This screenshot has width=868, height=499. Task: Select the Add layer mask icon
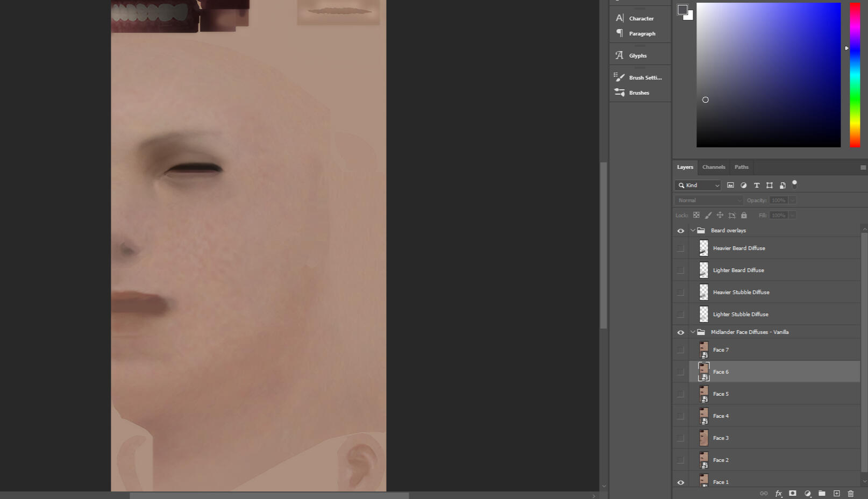(x=793, y=493)
